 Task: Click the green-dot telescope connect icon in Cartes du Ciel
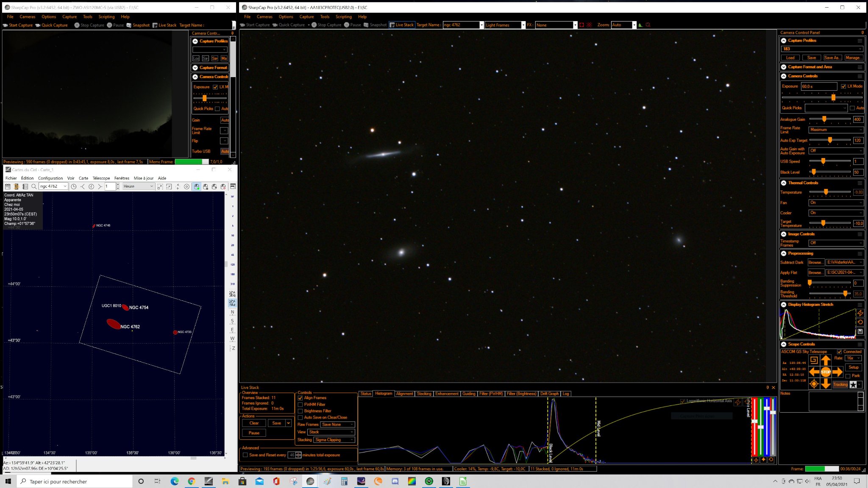pyautogui.click(x=197, y=186)
